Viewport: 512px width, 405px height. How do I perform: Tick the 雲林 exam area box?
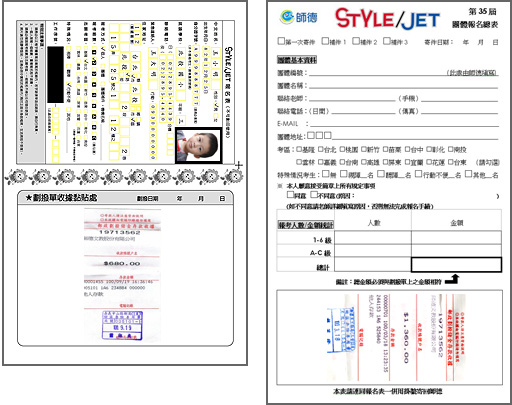tap(299, 162)
